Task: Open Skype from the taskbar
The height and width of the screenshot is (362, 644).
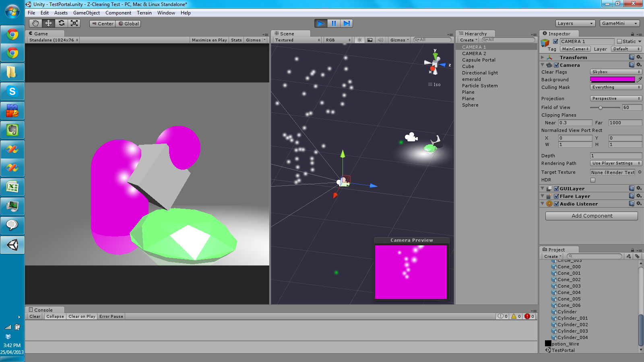Action: [12, 91]
